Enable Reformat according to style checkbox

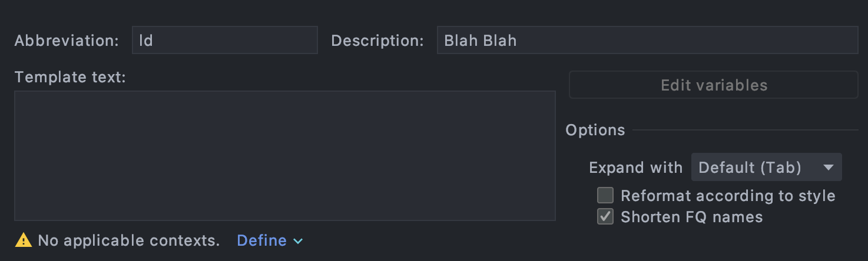click(605, 195)
